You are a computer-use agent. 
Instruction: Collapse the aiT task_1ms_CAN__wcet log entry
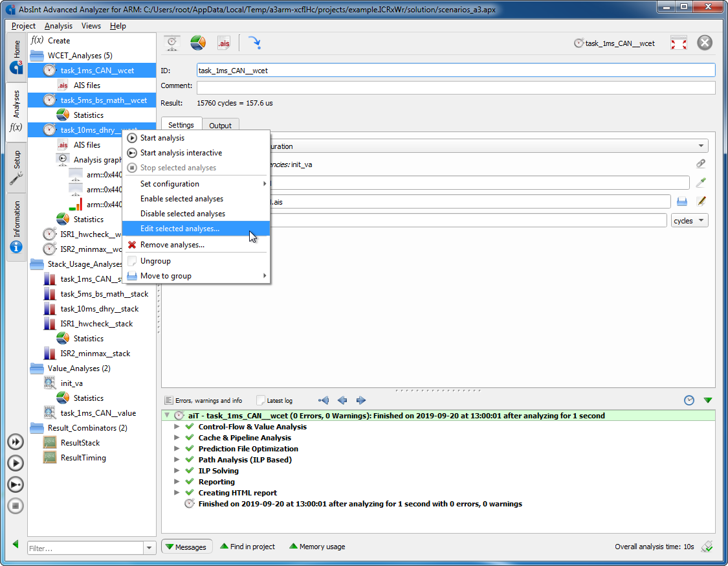167,415
